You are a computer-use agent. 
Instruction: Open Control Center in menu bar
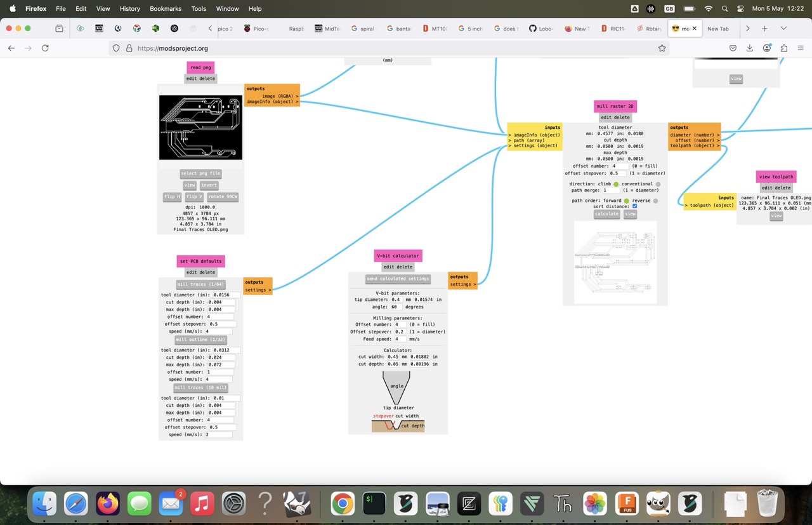pyautogui.click(x=740, y=9)
